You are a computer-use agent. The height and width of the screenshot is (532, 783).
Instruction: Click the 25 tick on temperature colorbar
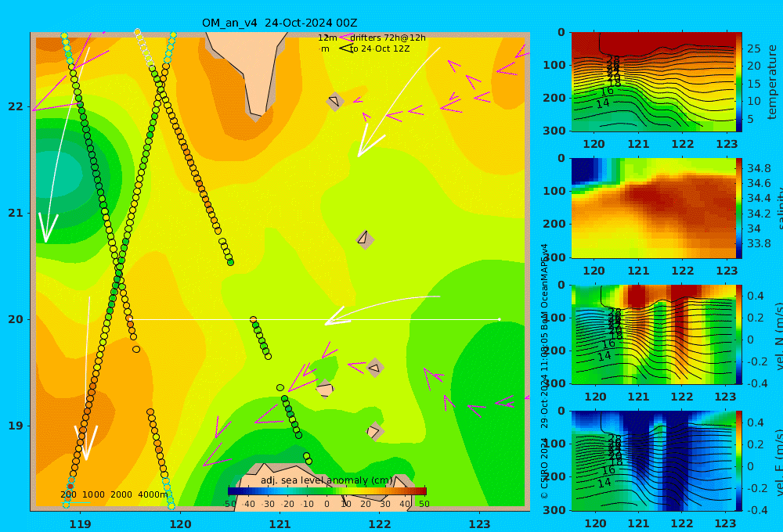point(753,49)
